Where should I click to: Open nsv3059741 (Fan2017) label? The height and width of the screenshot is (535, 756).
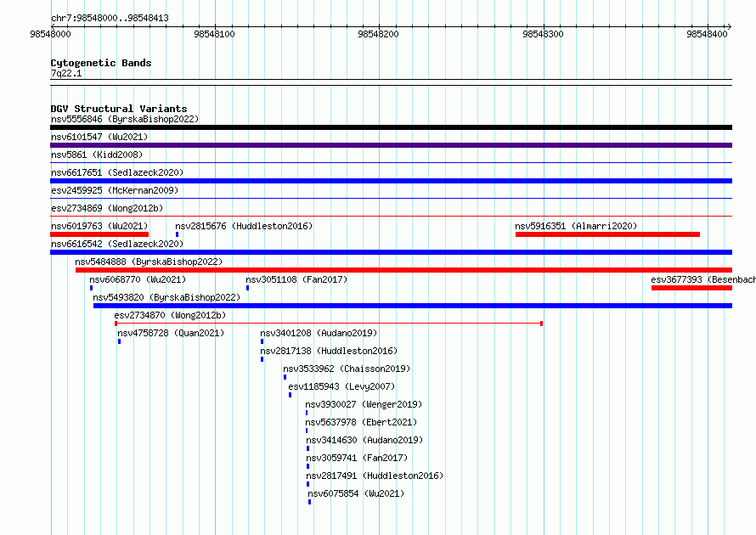coord(357,458)
